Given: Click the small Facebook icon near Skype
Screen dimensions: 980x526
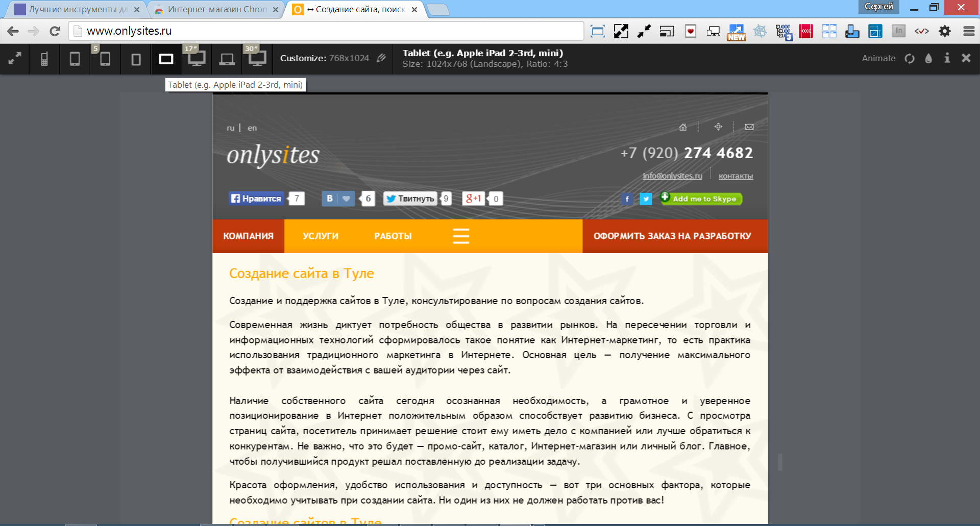Looking at the screenshot, I should click(x=627, y=199).
